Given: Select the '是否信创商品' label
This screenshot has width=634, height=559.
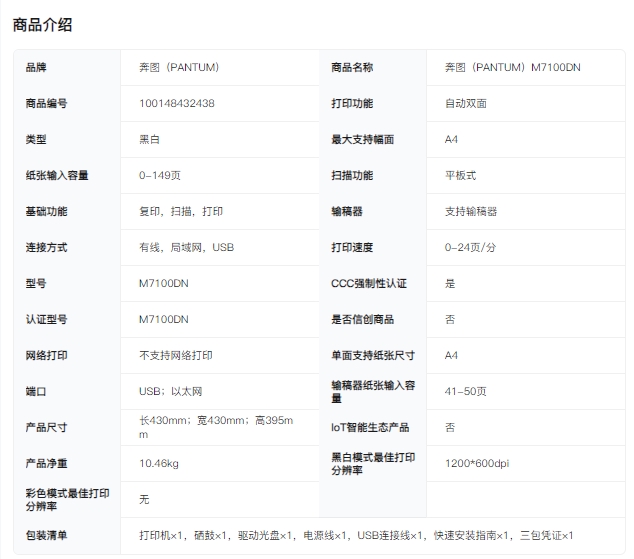Looking at the screenshot, I should click(x=362, y=319).
